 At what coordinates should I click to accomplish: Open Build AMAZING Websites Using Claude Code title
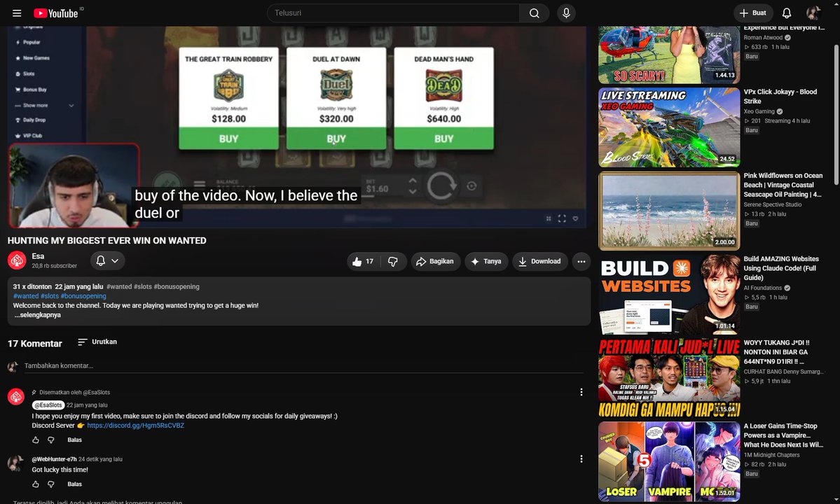click(781, 268)
